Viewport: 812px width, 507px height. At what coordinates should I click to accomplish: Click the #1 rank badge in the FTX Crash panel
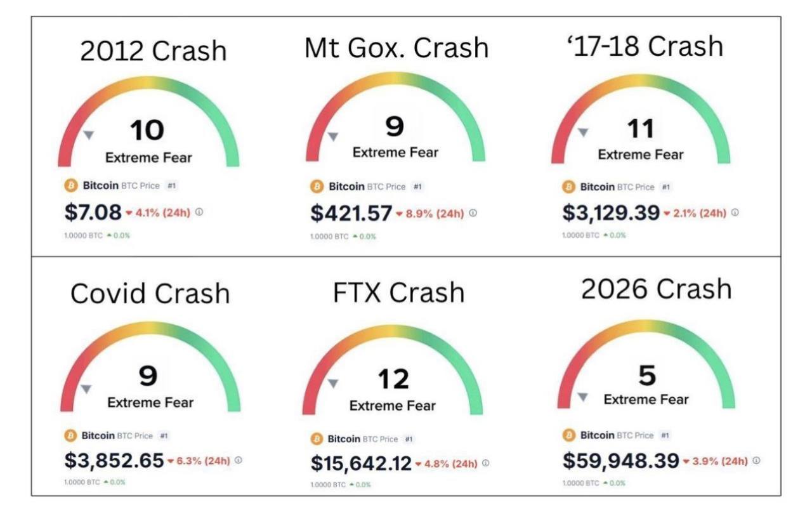click(409, 439)
